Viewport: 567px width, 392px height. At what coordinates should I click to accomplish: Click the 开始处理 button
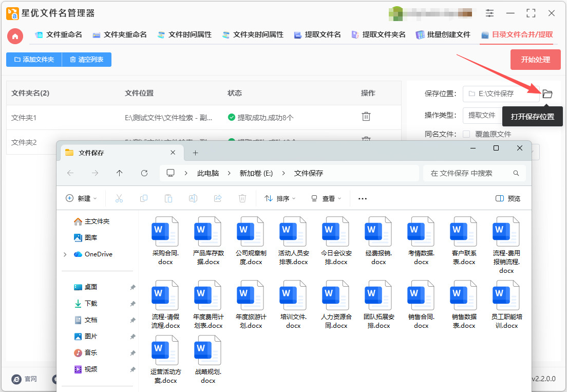click(535, 60)
